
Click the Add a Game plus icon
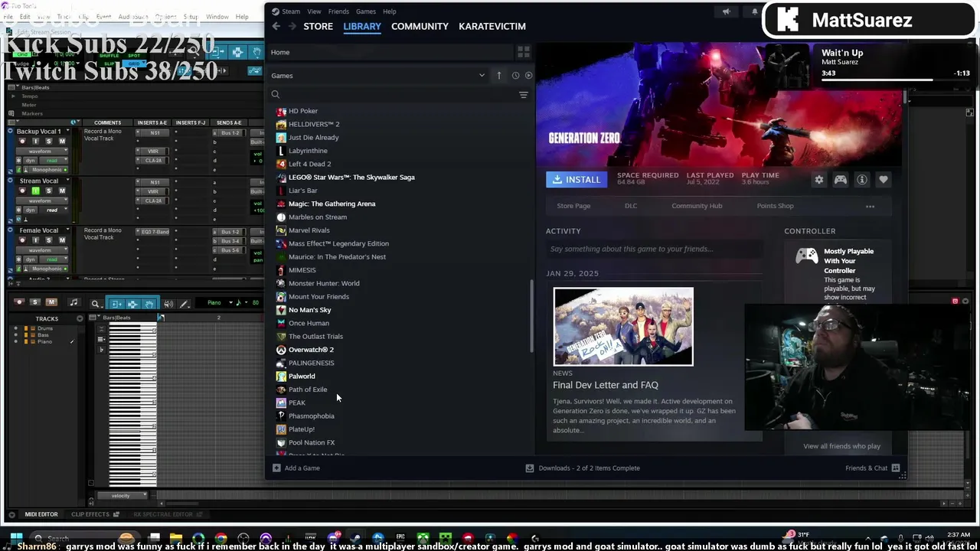[x=276, y=468]
